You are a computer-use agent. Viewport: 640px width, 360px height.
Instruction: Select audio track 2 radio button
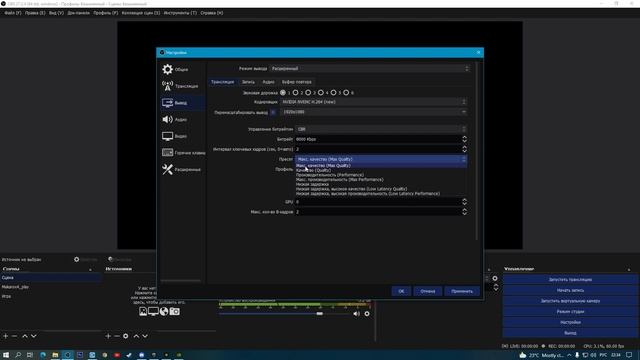[x=296, y=93]
